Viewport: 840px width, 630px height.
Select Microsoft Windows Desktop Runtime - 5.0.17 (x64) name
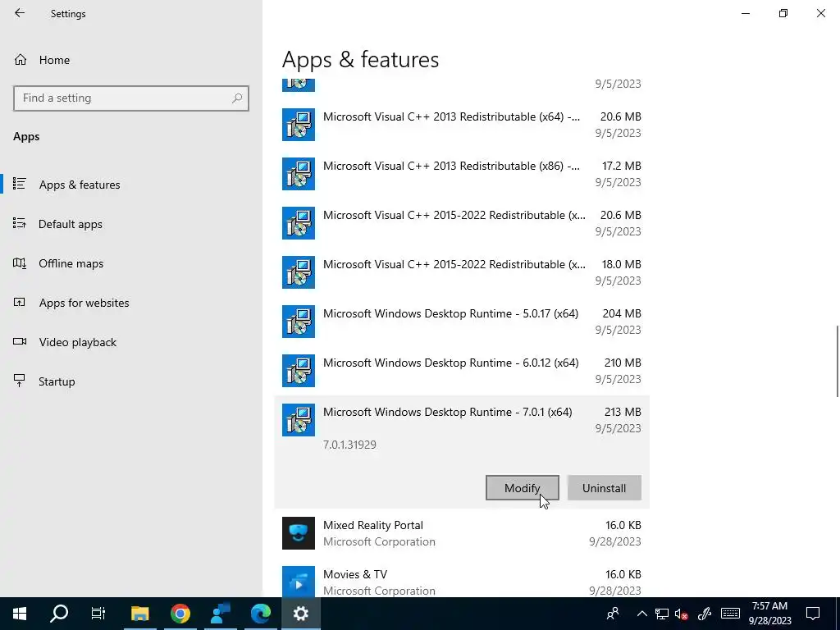pos(450,313)
